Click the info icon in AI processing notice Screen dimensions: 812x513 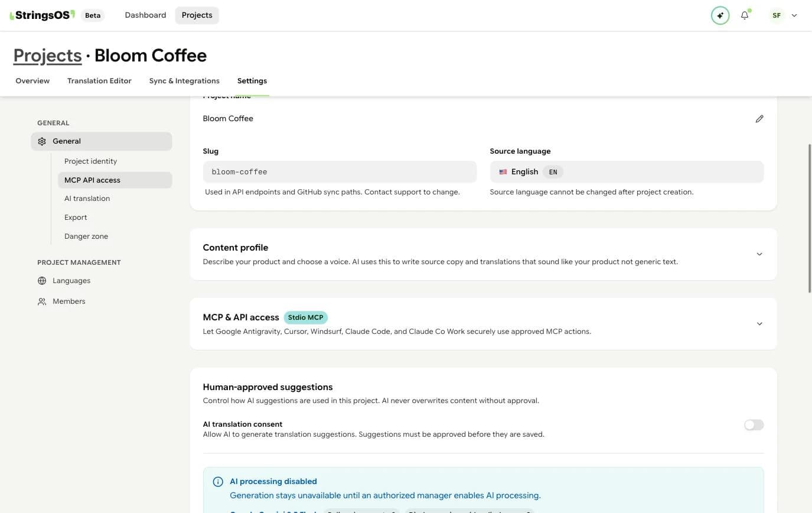(x=218, y=482)
